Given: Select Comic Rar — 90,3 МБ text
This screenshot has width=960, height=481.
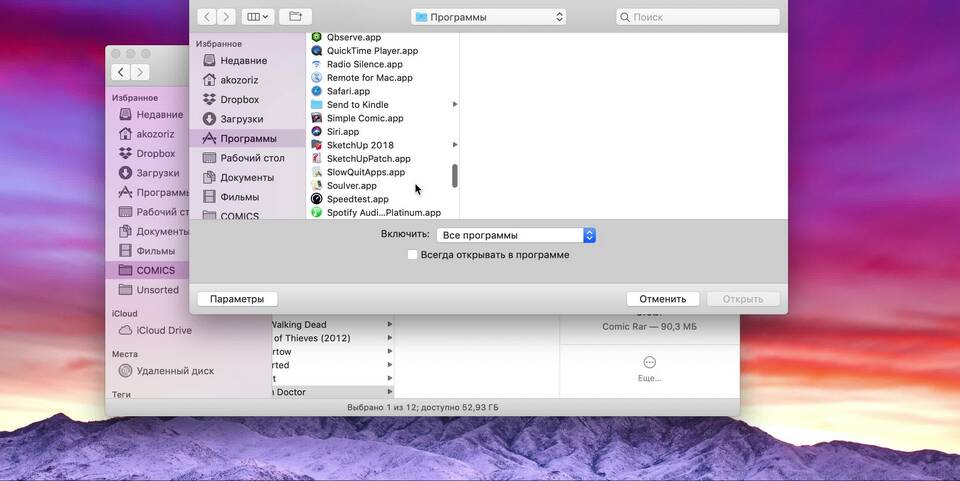Looking at the screenshot, I should pyautogui.click(x=650, y=327).
